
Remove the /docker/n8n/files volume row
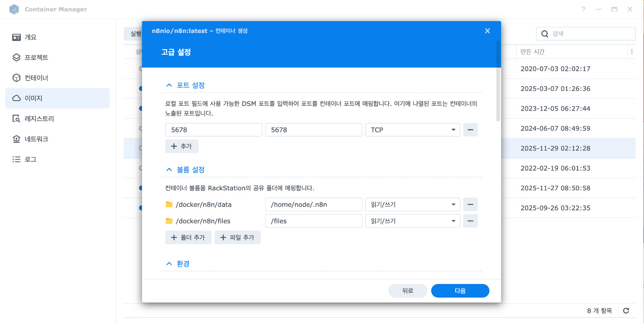coord(471,221)
